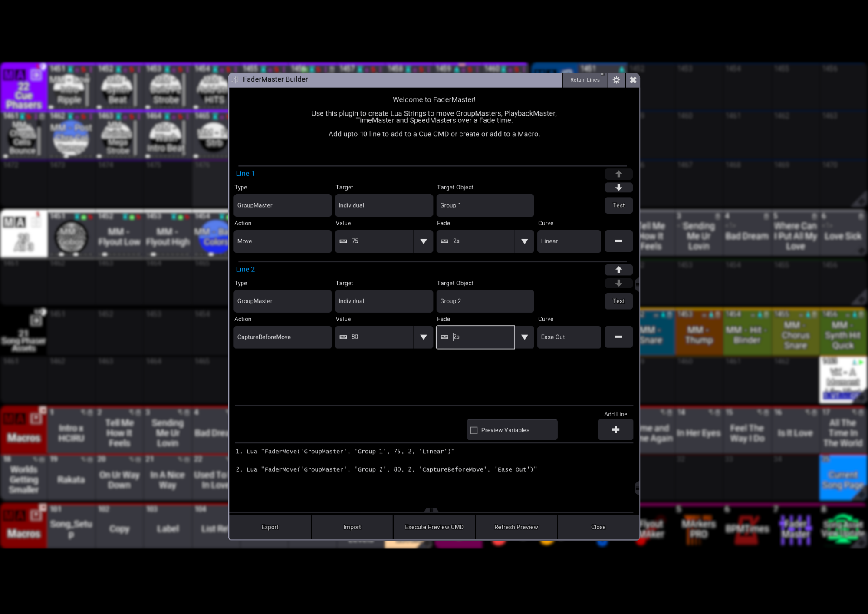Open the FaderMaster settings gear

(x=616, y=80)
